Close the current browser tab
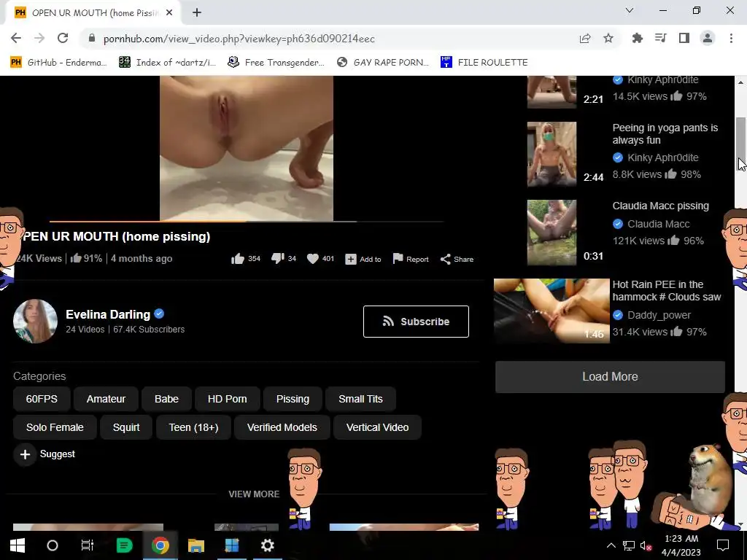Viewport: 747px width, 560px height. (169, 13)
